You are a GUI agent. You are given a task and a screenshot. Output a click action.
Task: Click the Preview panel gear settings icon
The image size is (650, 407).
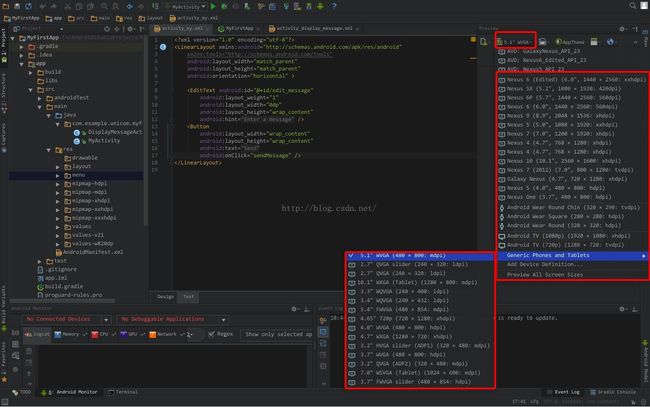click(622, 29)
